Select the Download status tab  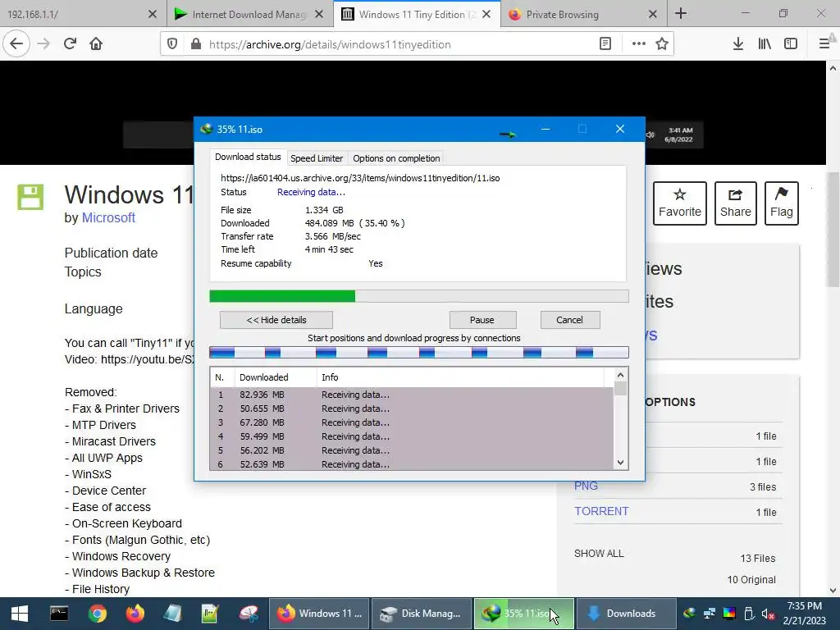coord(248,157)
